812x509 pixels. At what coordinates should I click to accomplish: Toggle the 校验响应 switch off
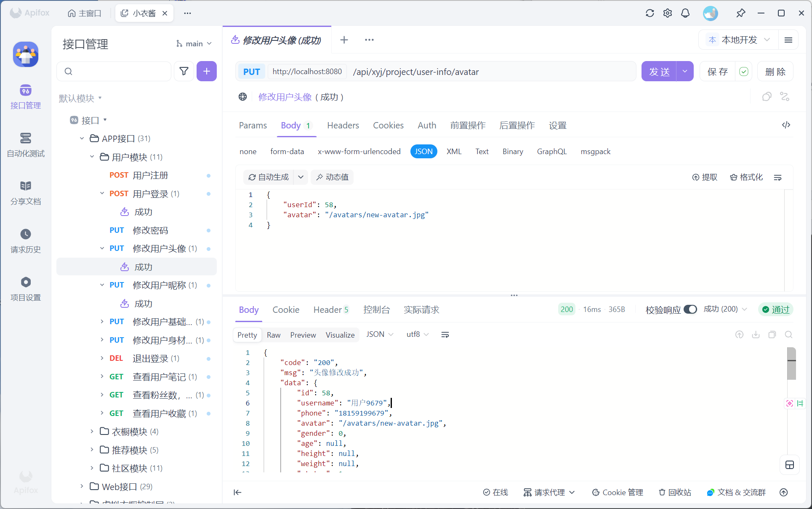point(690,309)
